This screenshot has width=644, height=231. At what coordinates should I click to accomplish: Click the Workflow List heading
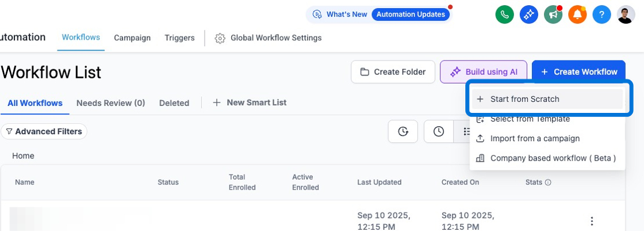[51, 73]
